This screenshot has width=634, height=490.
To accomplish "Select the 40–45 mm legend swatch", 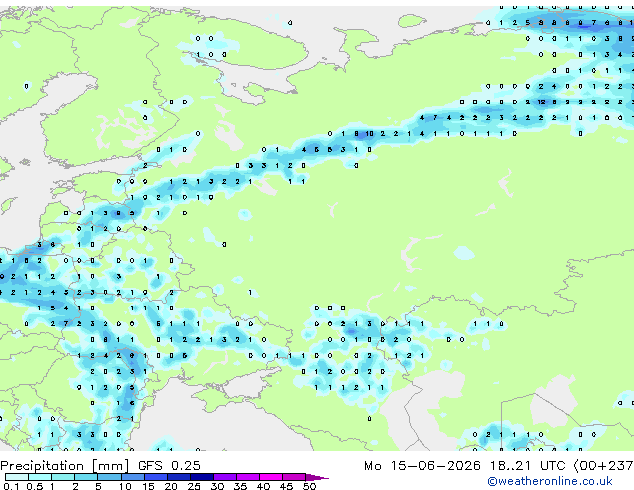I will tap(271, 477).
